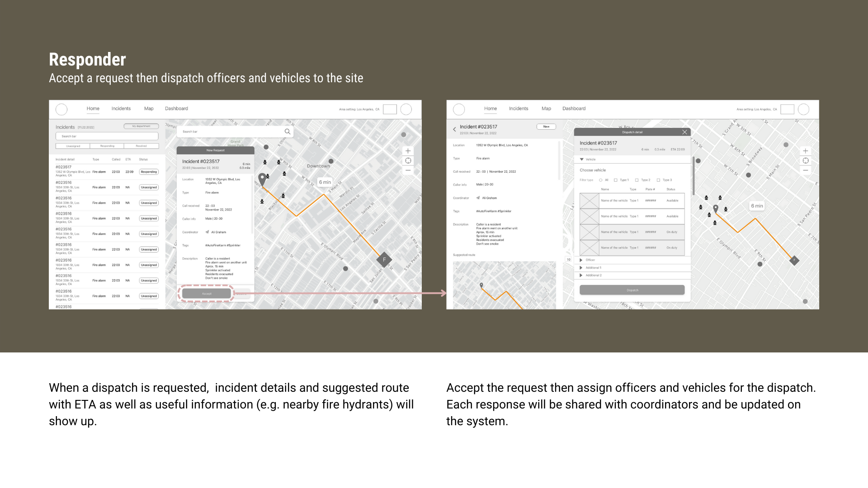The height and width of the screenshot is (488, 868).
Task: Filter incidents by the Responding tab
Action: [107, 146]
